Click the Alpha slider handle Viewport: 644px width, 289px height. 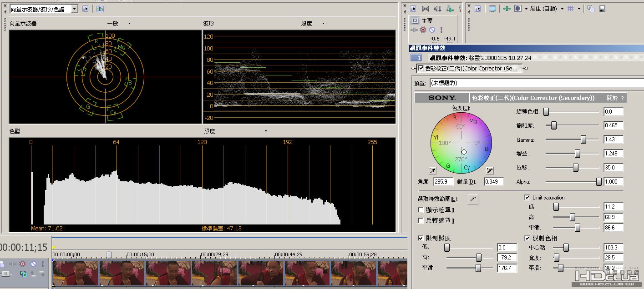click(599, 182)
